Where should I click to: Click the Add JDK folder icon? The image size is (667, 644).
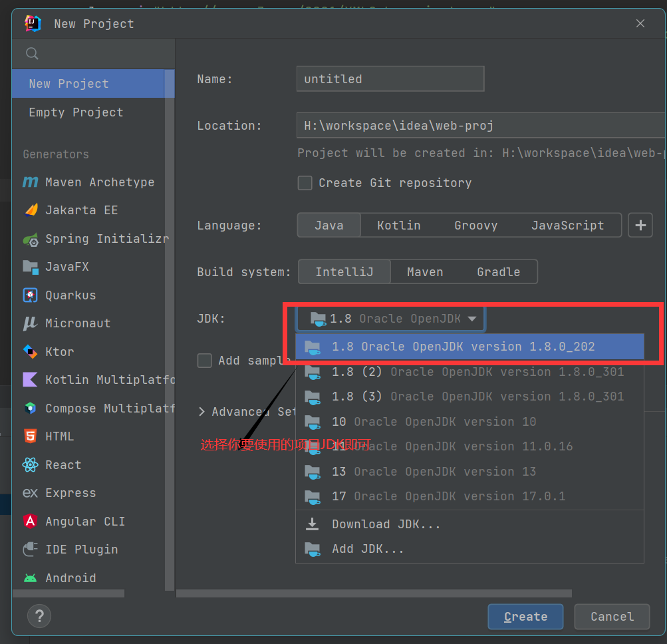pyautogui.click(x=313, y=549)
